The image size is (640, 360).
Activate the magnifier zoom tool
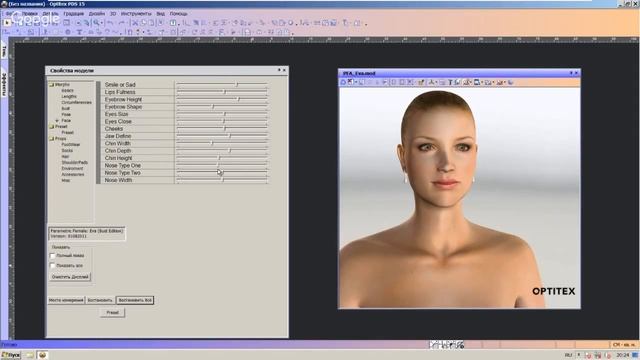pos(96,23)
